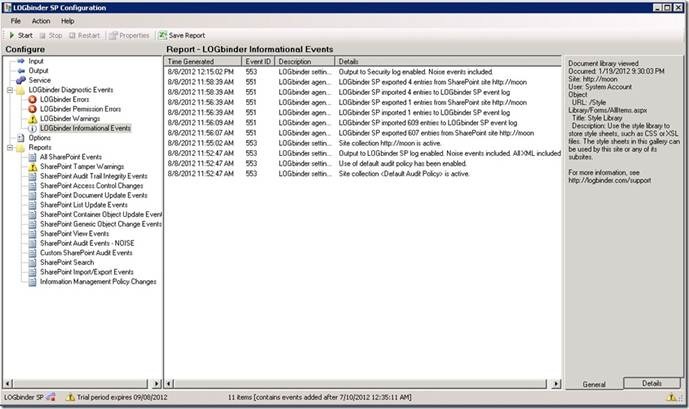Click the Options node icon
The width and height of the screenshot is (689, 409).
(x=20, y=138)
